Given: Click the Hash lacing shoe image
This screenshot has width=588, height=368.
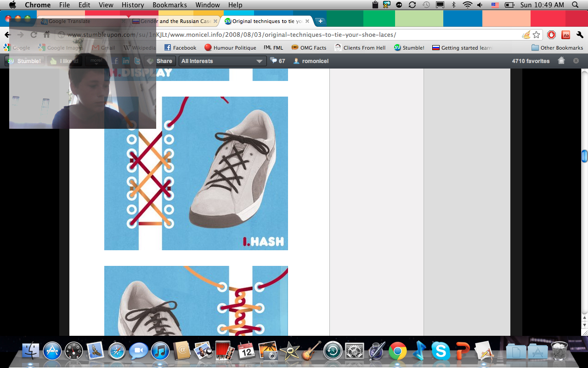Looking at the screenshot, I should coord(196,173).
